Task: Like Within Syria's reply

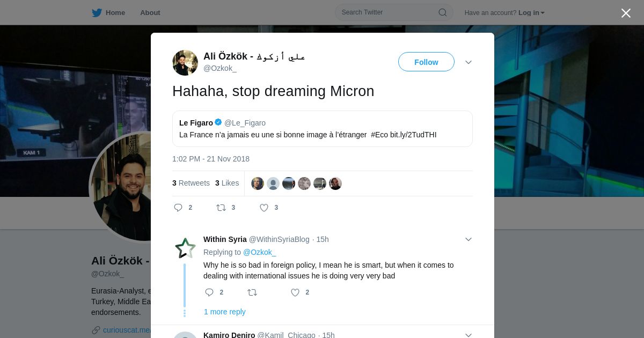Action: pos(295,292)
